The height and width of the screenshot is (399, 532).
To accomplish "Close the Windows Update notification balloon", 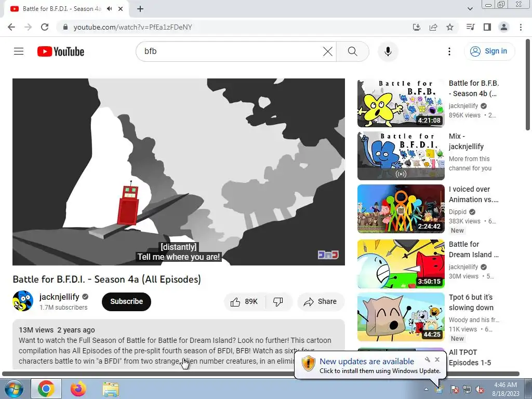I will click(437, 360).
